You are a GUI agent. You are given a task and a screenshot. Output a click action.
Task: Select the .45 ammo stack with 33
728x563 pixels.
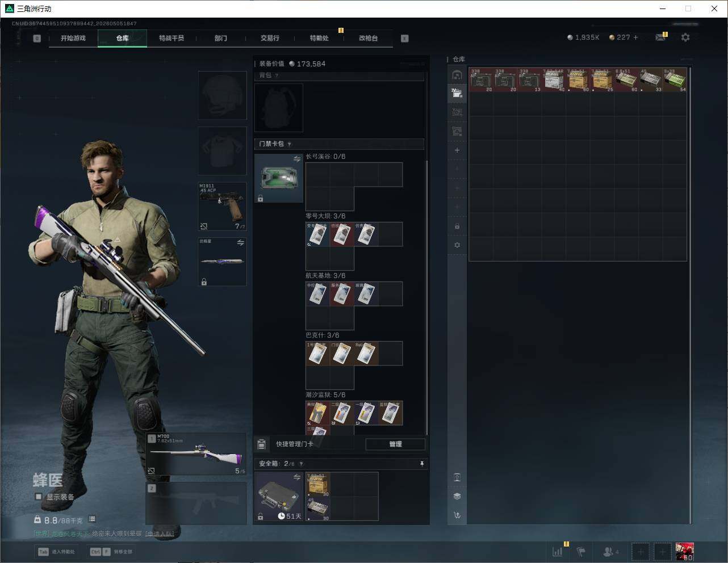click(651, 80)
